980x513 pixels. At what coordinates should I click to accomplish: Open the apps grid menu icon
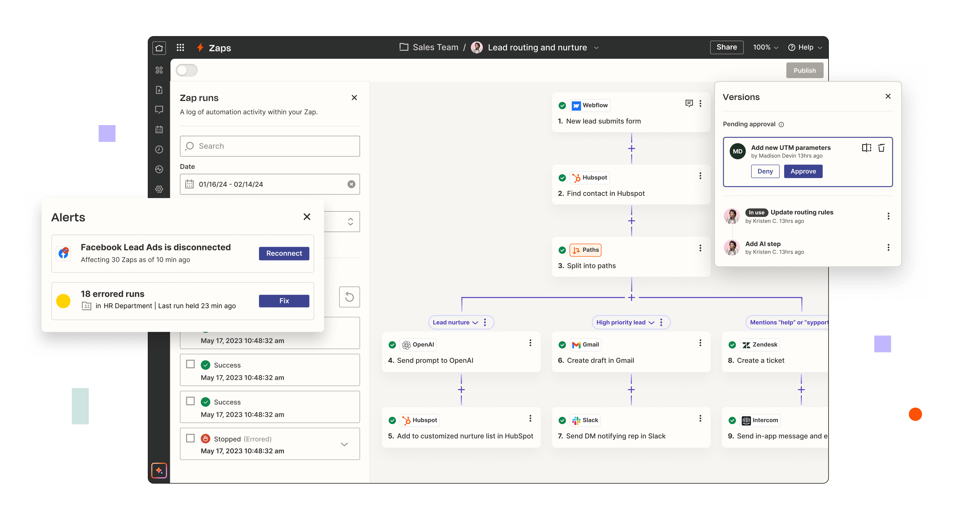(180, 47)
